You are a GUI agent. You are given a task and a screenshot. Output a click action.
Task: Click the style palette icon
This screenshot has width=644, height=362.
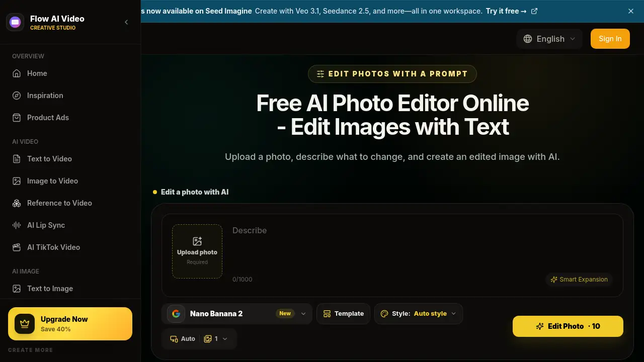coord(384,314)
